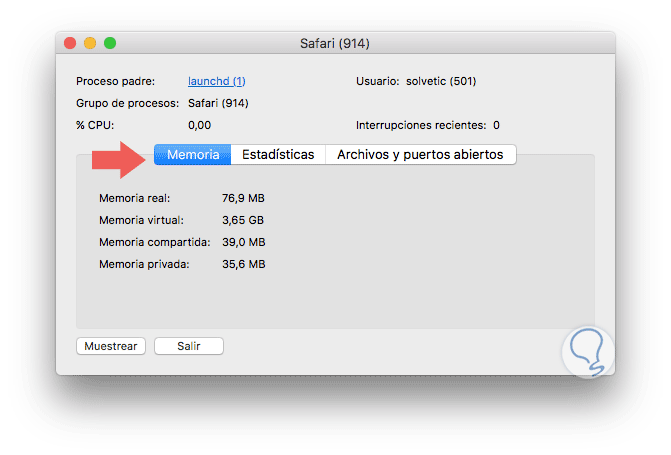Screen dimensions: 671x455
Task: Click the Memoria privada value 35,6 MB
Action: coord(243,264)
